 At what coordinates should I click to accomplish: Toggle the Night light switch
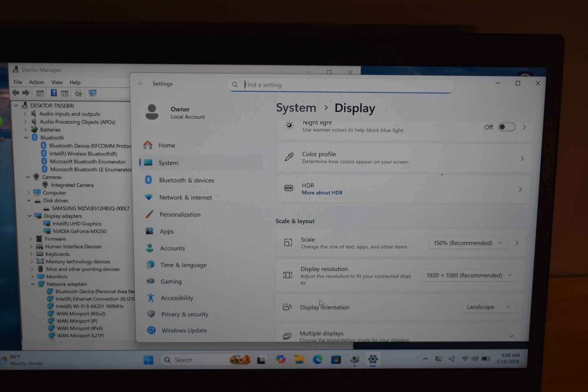[x=506, y=127]
